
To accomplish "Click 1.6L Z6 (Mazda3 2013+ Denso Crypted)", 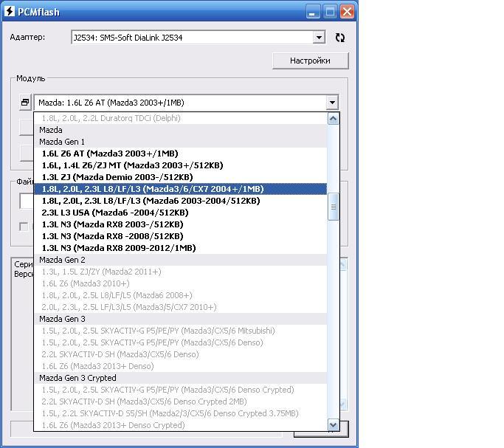I will (180, 425).
